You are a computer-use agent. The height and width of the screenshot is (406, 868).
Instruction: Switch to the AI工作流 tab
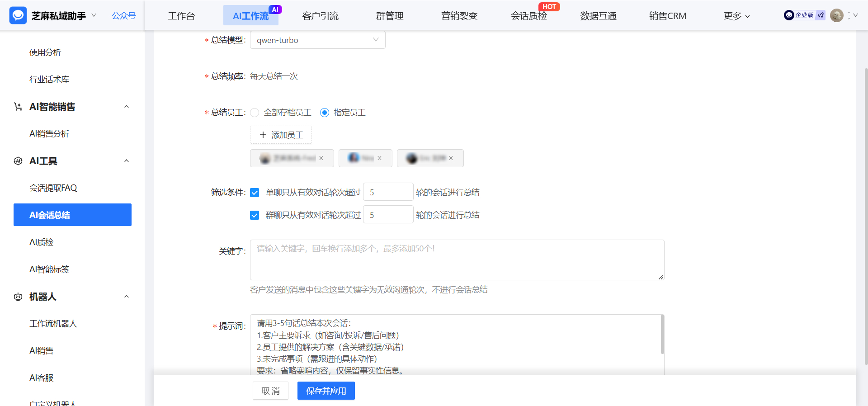coord(251,16)
